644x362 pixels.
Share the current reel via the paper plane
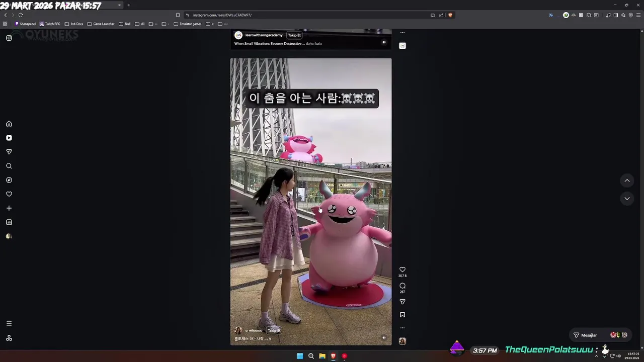403,302
